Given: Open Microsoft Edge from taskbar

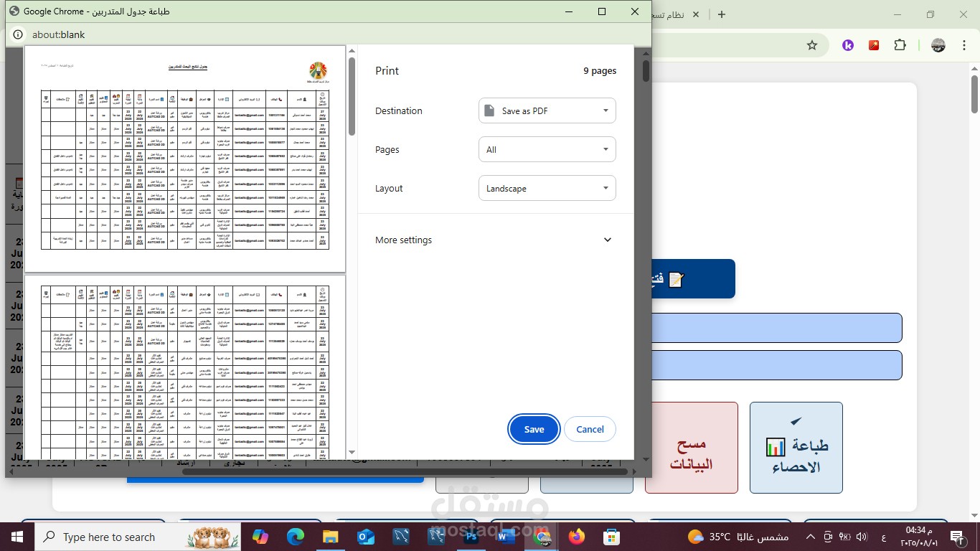Looking at the screenshot, I should 296,537.
